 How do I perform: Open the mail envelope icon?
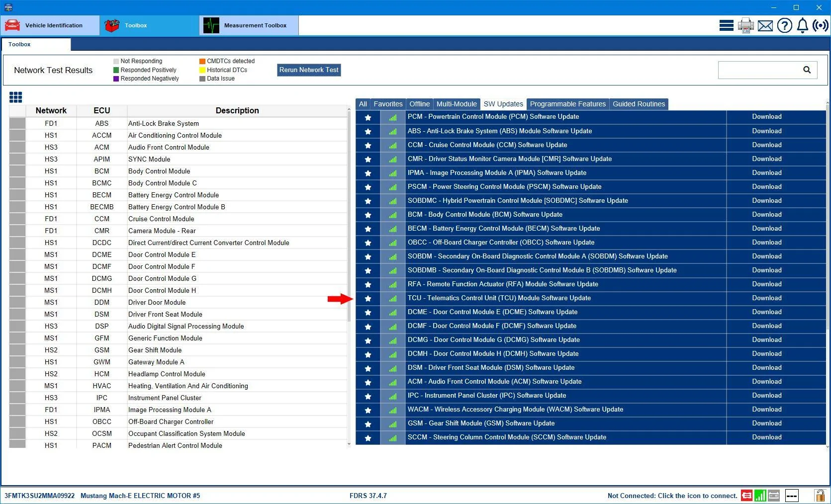pyautogui.click(x=765, y=25)
